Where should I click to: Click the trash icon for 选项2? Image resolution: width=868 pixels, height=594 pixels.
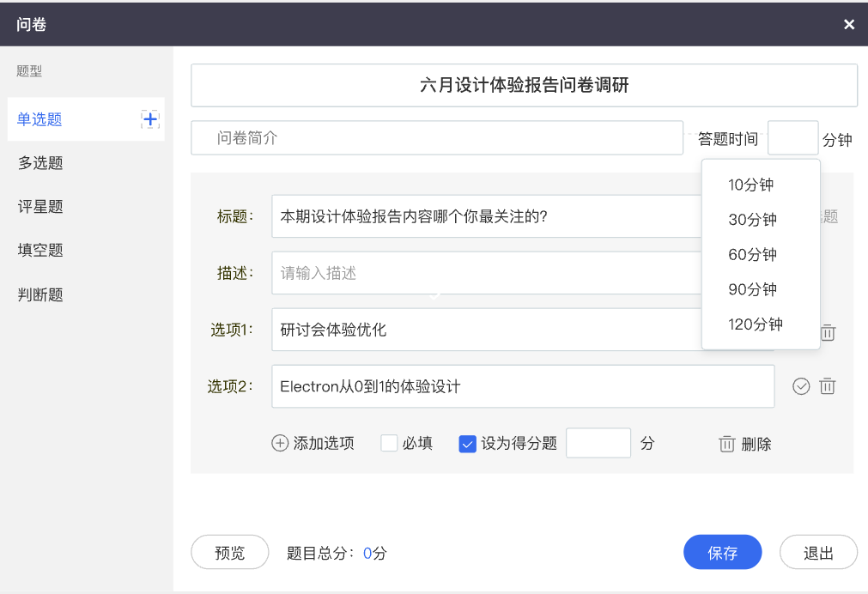(828, 386)
